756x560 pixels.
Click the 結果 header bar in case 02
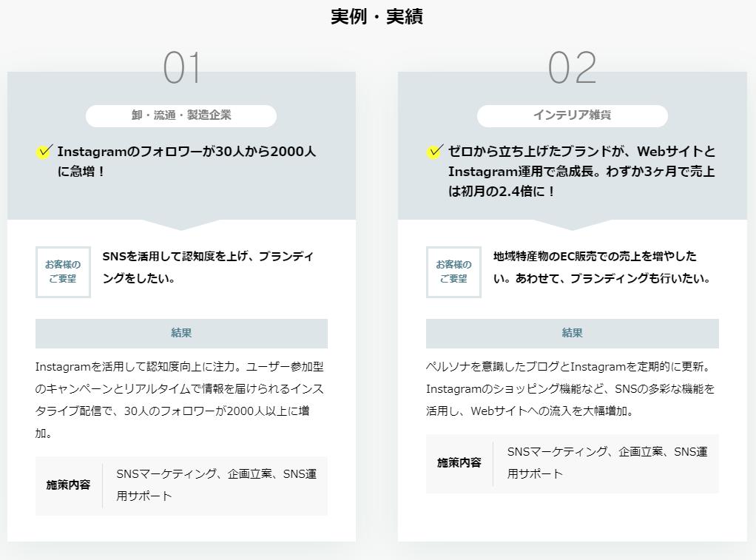[572, 334]
